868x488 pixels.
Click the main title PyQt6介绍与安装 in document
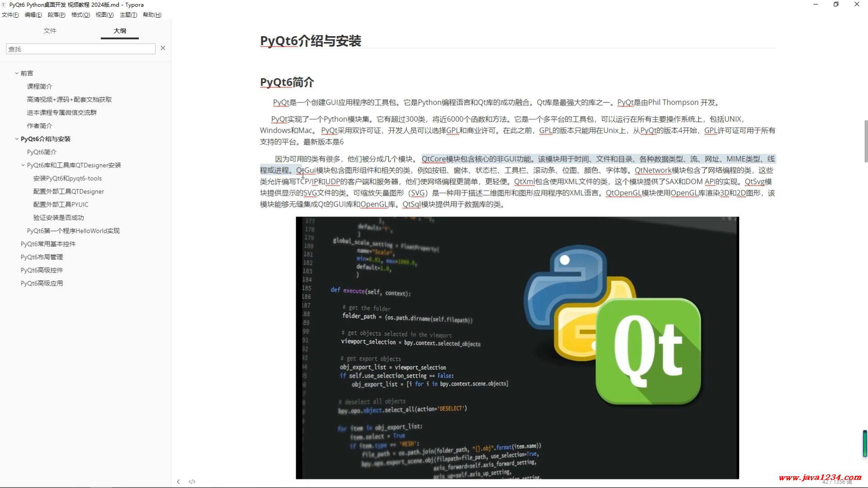(310, 41)
